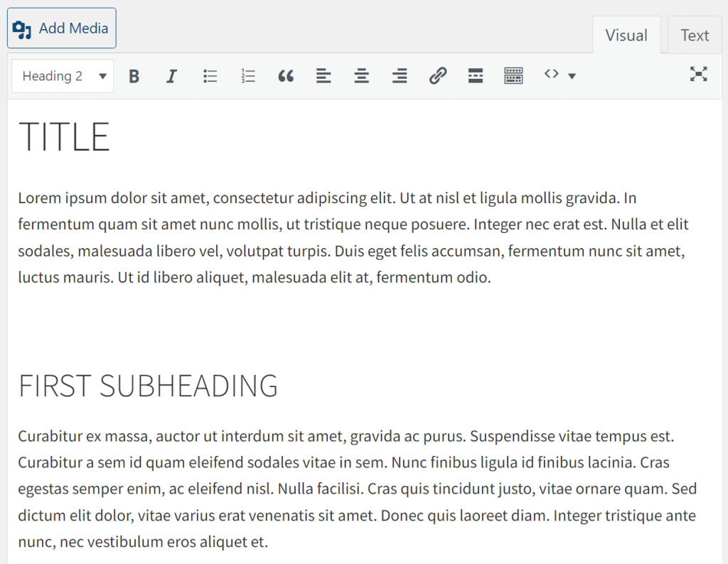Select the TITLE heading text
The width and height of the screenshot is (728, 564).
tap(63, 136)
